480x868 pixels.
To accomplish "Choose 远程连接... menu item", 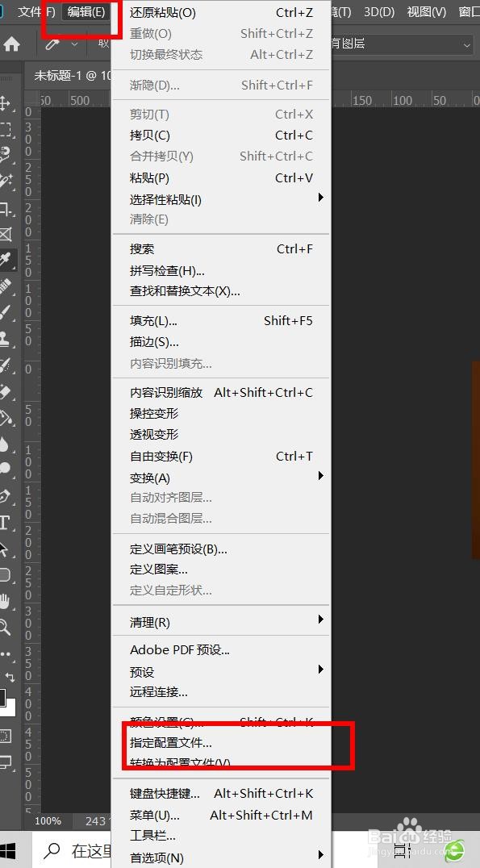I will click(222, 692).
